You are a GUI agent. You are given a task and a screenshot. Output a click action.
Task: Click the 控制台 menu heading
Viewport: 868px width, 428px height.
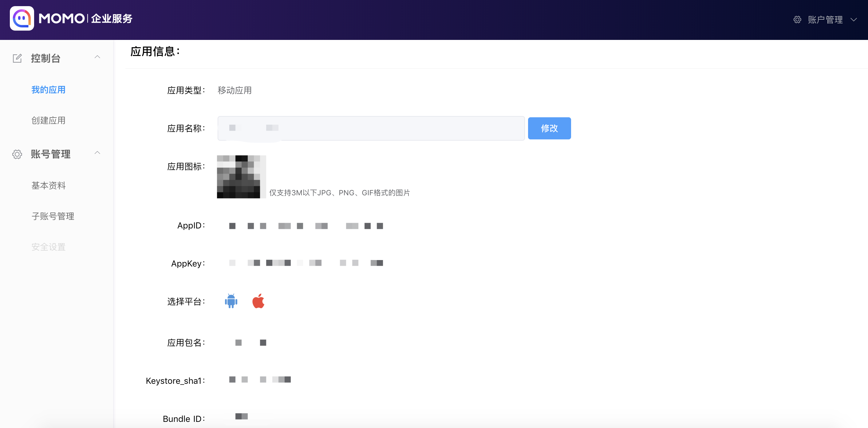(46, 58)
